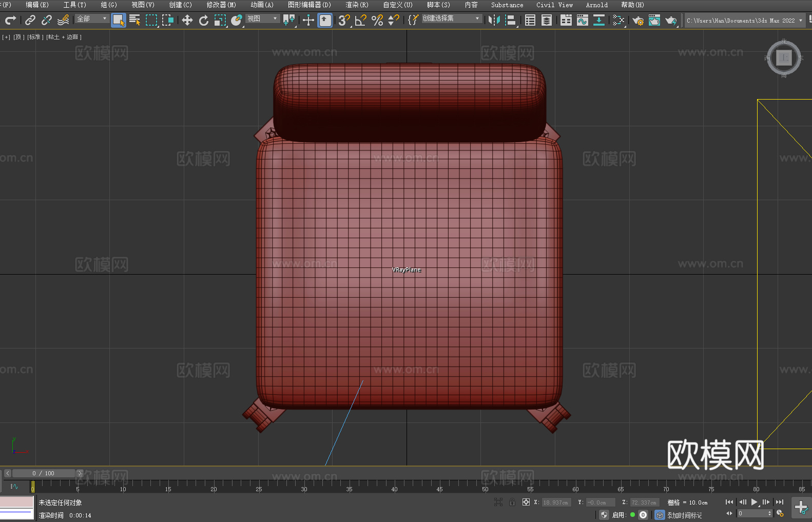This screenshot has height=522, width=812.
Task: Open the Scene Explorer toggle
Action: 530,20
